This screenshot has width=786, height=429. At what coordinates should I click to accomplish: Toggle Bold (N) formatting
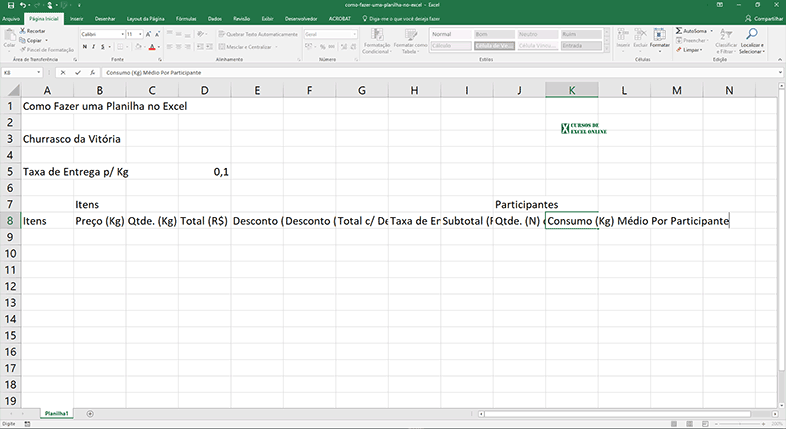click(x=85, y=47)
